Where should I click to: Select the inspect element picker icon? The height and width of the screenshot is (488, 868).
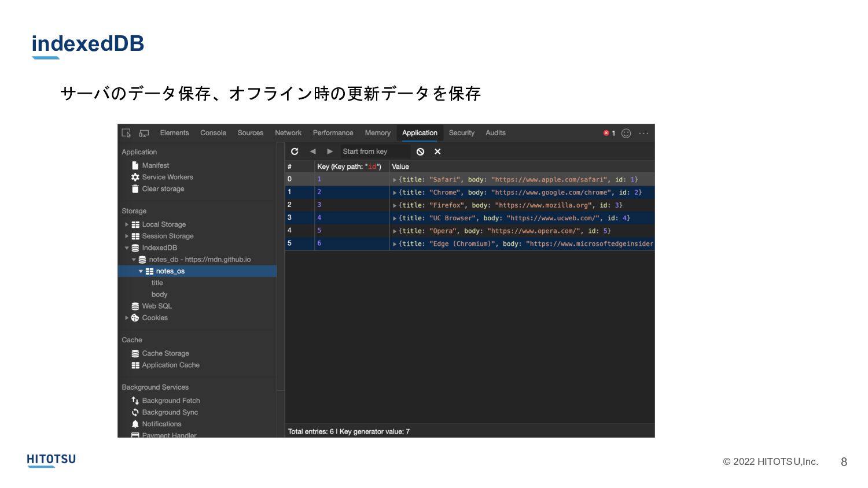pyautogui.click(x=126, y=133)
